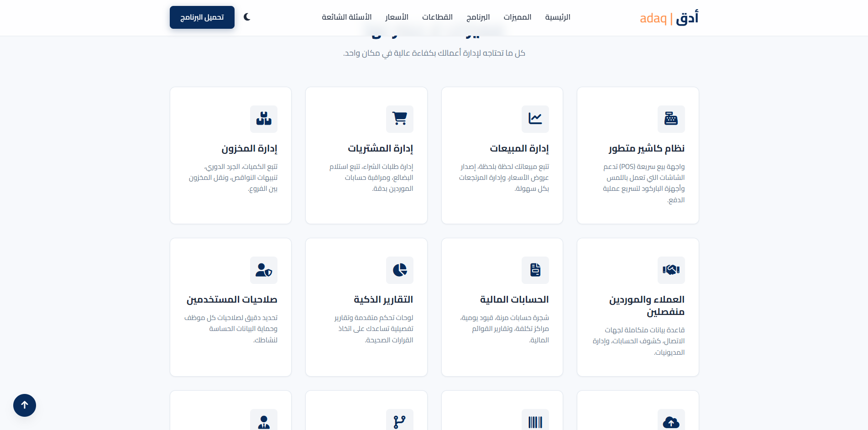Click the الحسابات المالية heading
This screenshot has height=430, width=868.
(514, 299)
